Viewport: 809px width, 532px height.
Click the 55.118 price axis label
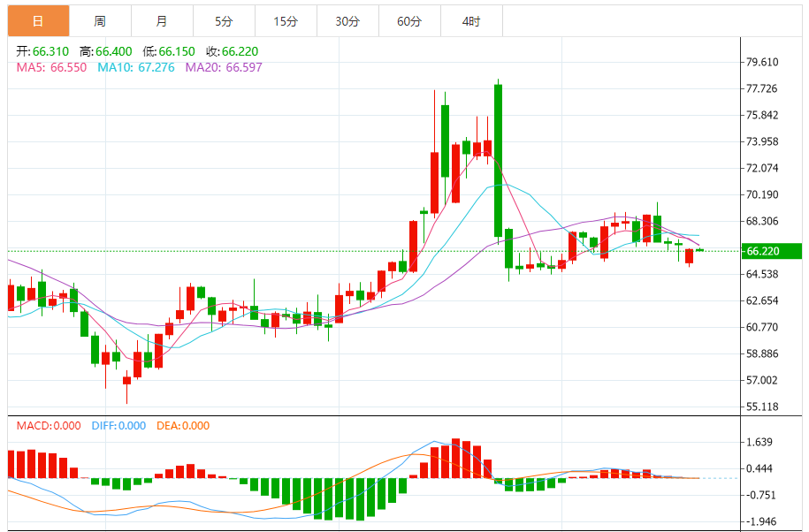tap(762, 407)
